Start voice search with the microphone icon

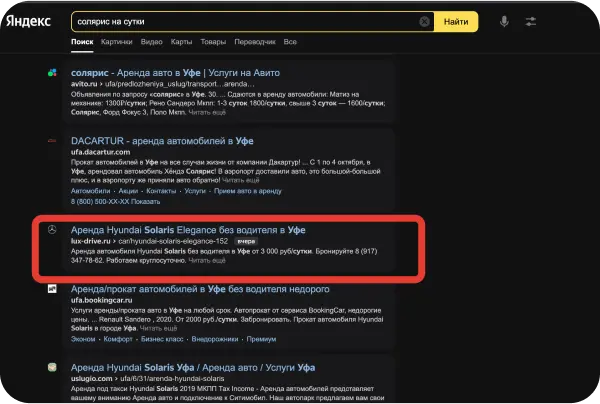coord(504,21)
